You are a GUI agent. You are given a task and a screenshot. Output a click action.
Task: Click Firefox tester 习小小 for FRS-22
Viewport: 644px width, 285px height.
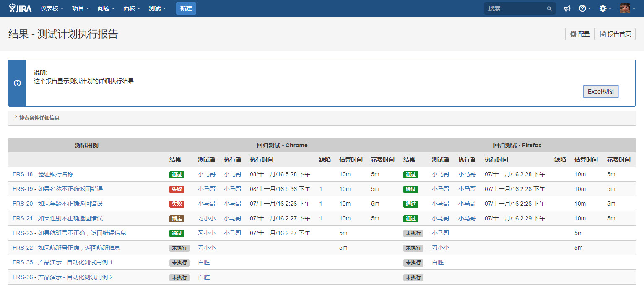pyautogui.click(x=441, y=248)
